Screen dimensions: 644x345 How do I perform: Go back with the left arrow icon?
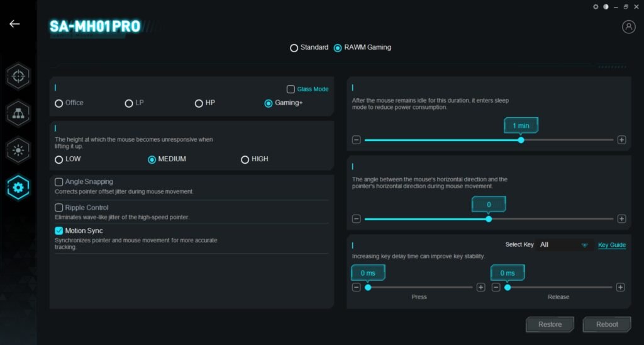(x=15, y=24)
